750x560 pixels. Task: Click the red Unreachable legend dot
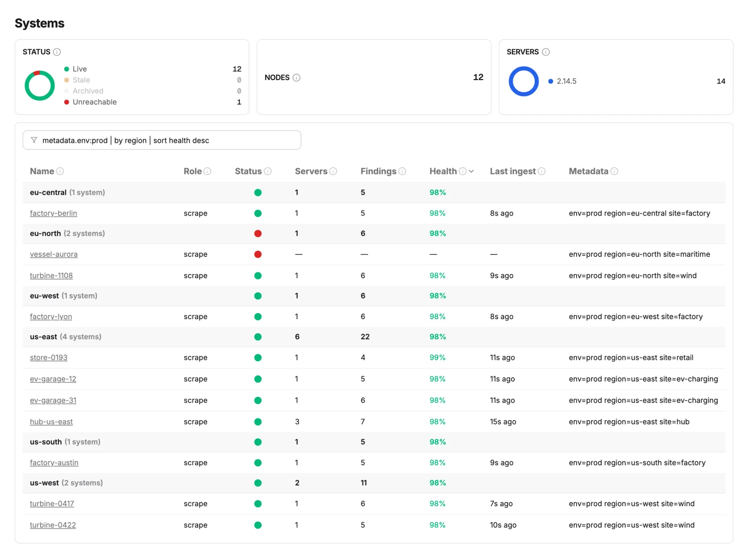click(67, 102)
